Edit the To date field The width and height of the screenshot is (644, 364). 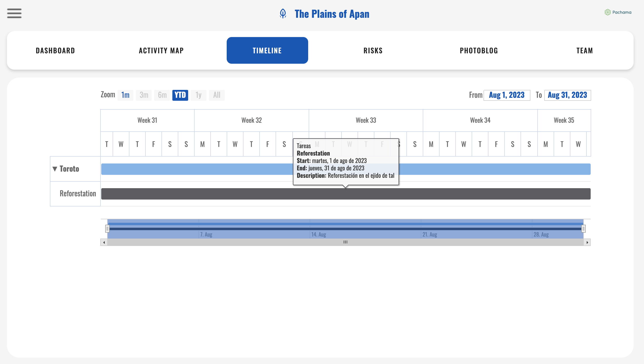[x=567, y=95]
